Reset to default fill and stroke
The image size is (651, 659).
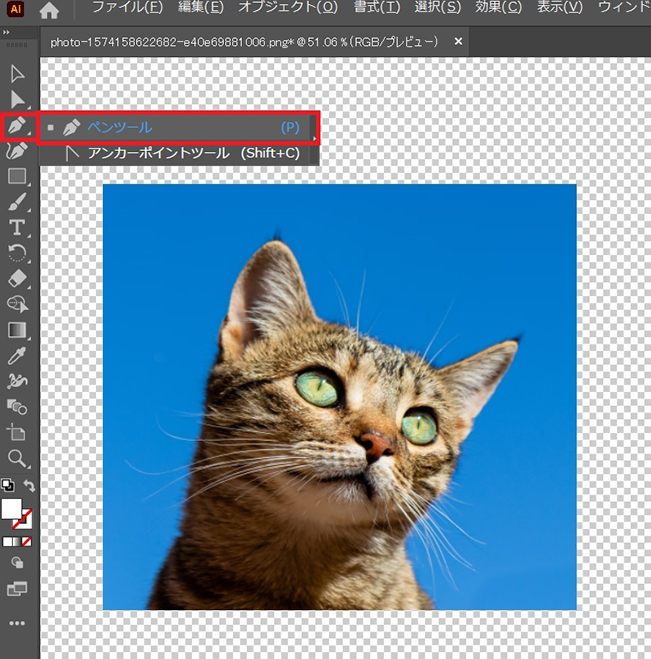7,486
